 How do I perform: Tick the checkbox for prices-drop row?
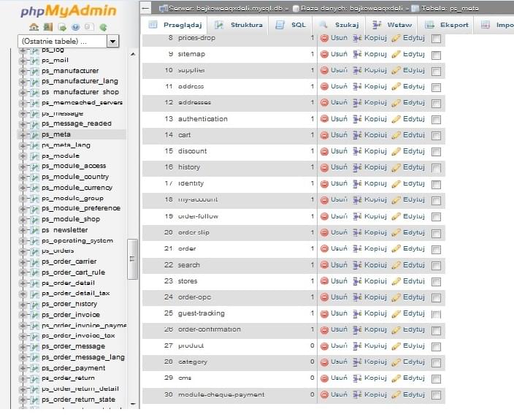[436, 39]
